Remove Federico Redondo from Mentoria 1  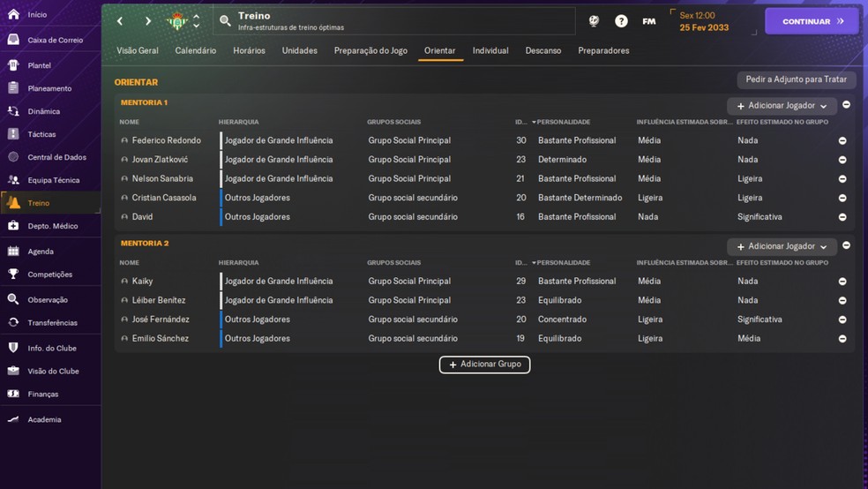click(x=842, y=140)
